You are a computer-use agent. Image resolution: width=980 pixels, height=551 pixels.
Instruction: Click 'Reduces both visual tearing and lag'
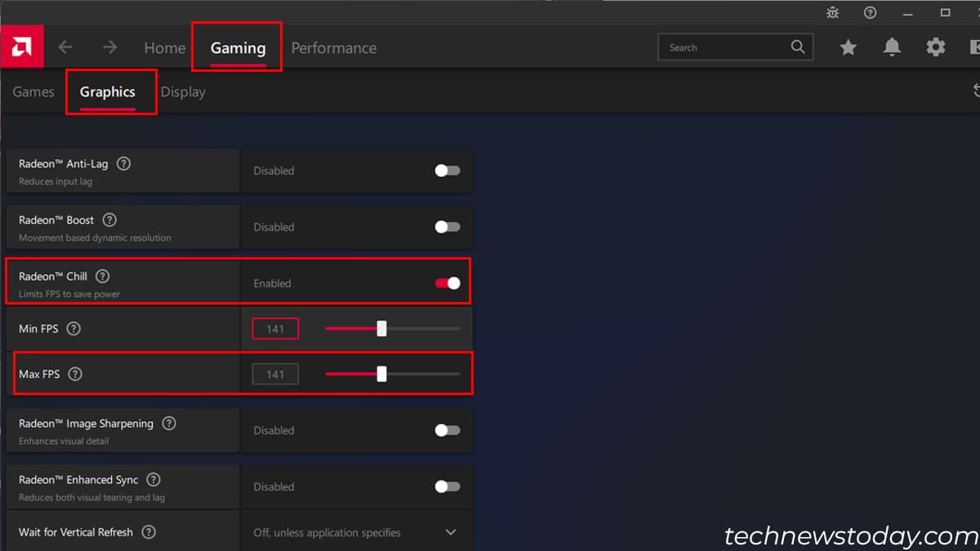pyautogui.click(x=92, y=497)
